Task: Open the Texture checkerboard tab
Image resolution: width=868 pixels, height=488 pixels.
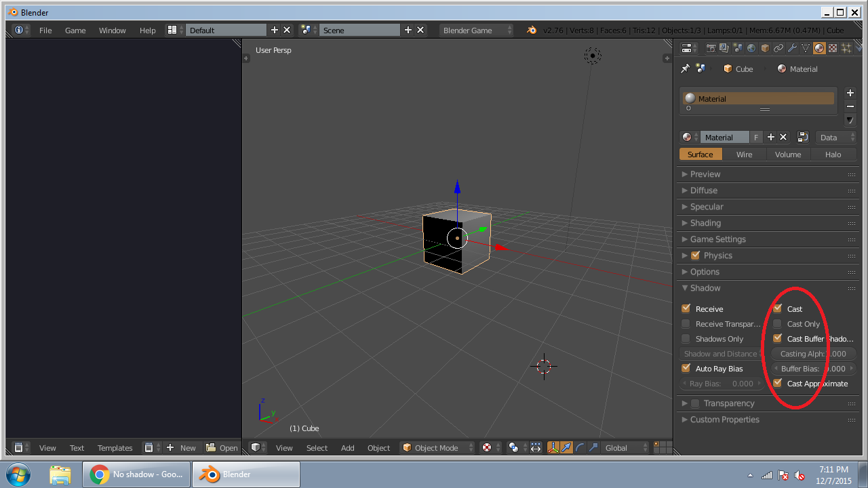Action: pyautogui.click(x=833, y=48)
